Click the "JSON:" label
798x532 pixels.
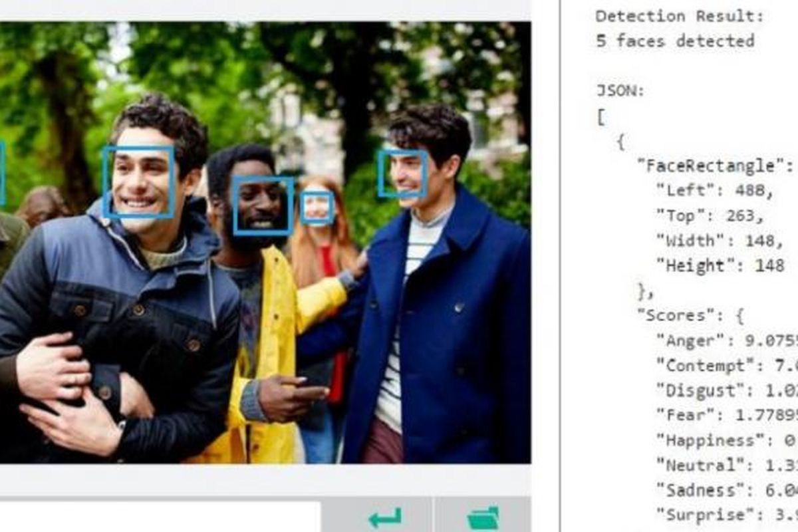(x=620, y=91)
